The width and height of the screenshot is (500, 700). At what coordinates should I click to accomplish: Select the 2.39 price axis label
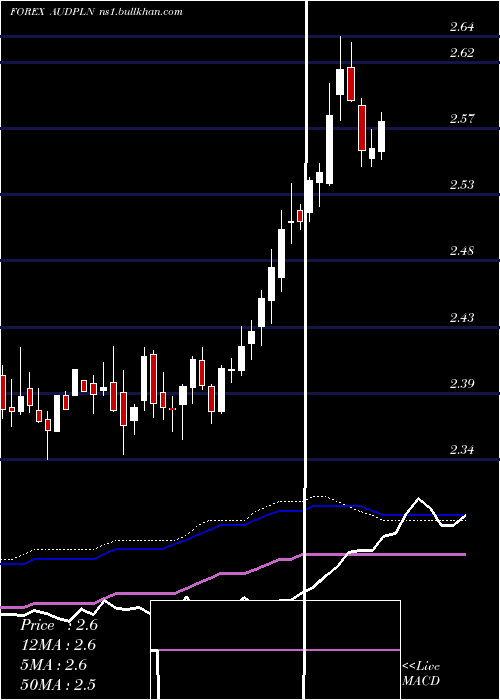tap(462, 383)
